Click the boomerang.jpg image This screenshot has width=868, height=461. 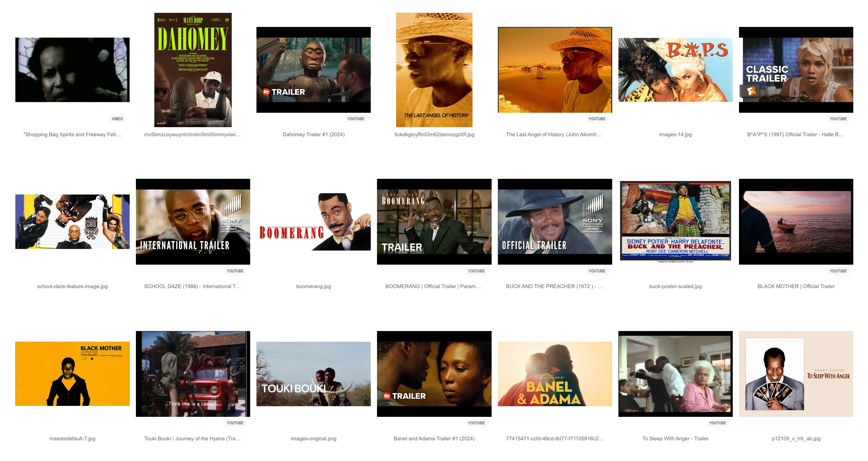tap(313, 222)
